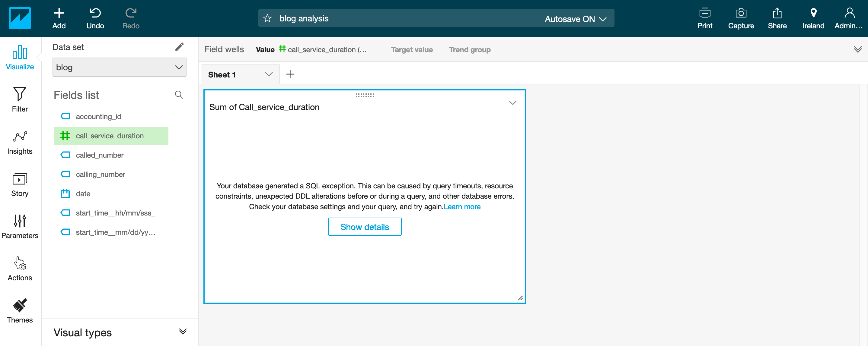868x346 pixels.
Task: Select the Filter panel icon
Action: [x=19, y=99]
